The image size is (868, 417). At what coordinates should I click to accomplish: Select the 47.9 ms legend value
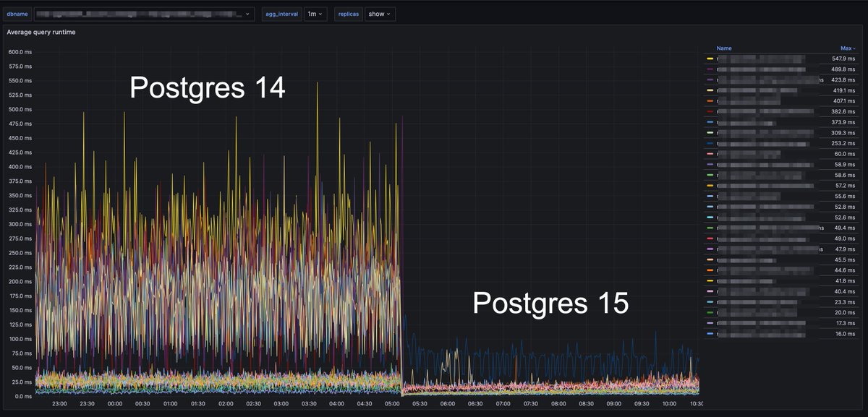(x=846, y=249)
